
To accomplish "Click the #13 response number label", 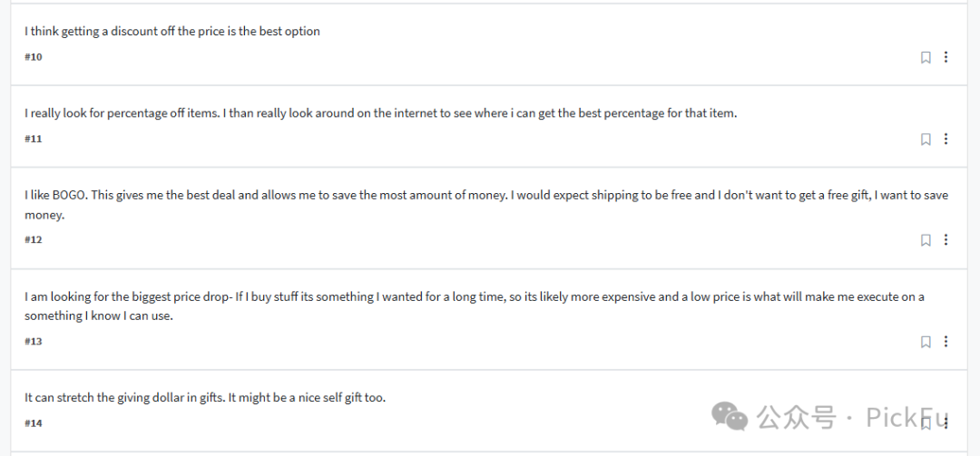I will pos(34,341).
